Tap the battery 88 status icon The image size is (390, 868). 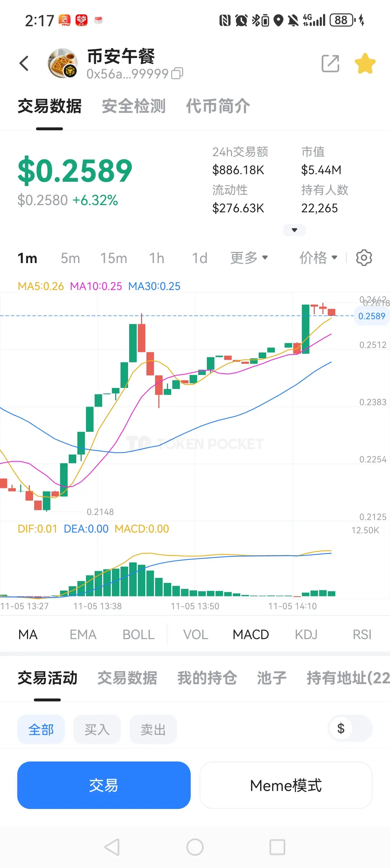tap(341, 20)
